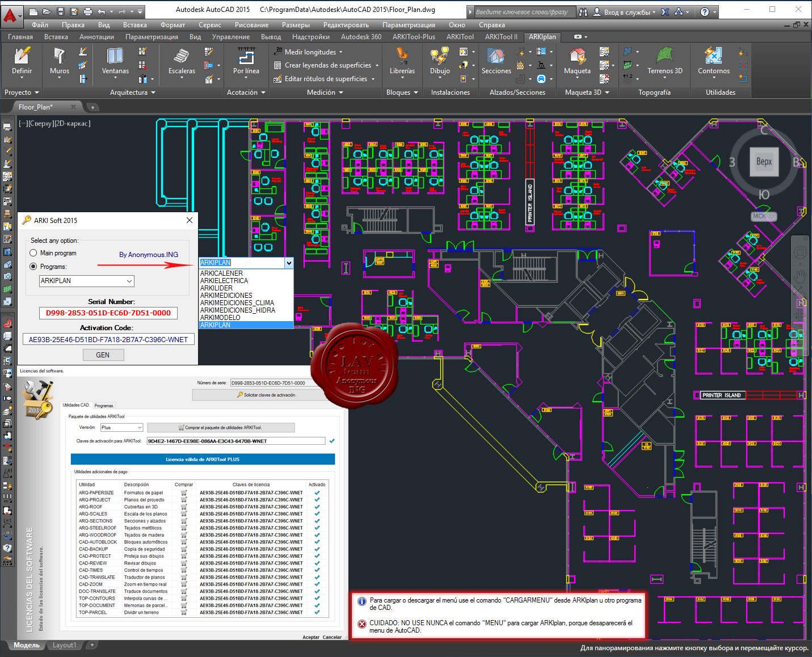The image size is (812, 657).
Task: Switch to Programas tab in licenses dialog
Action: click(104, 406)
